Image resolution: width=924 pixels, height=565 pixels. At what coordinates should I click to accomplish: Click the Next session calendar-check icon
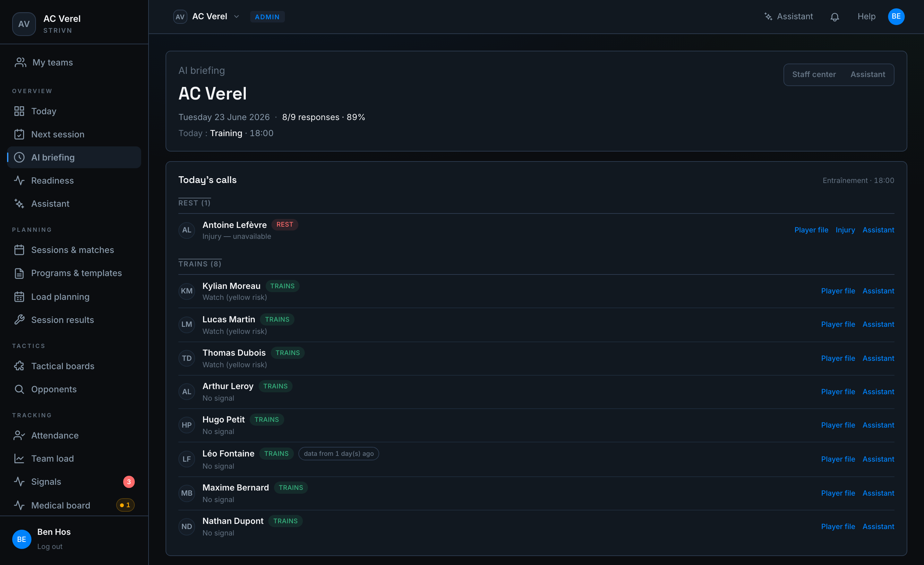coord(19,134)
